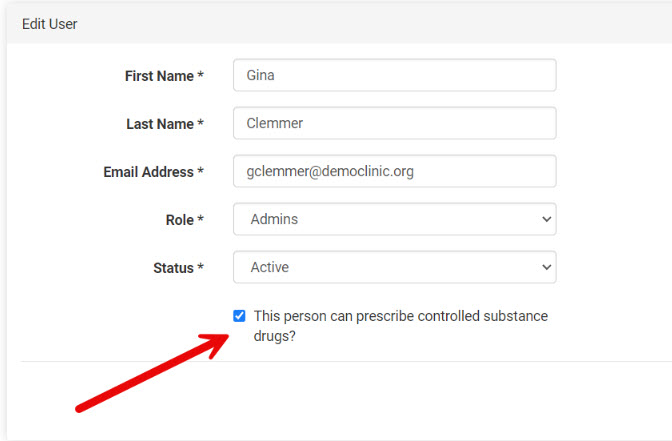Click the required asterisk beside Status
Viewport: 672px width, 441px height.
(x=201, y=268)
